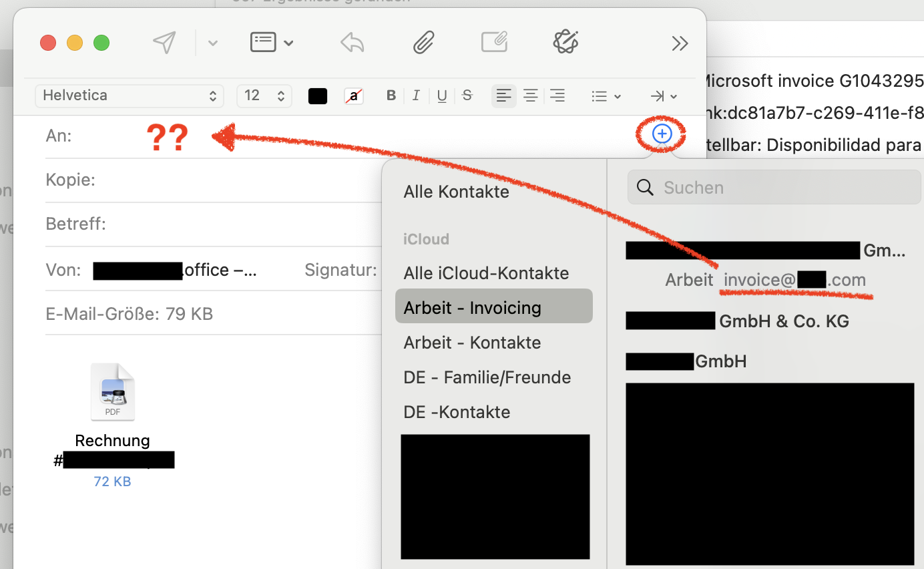Click the Suchen contacts search field
The image size is (924, 569).
[774, 188]
